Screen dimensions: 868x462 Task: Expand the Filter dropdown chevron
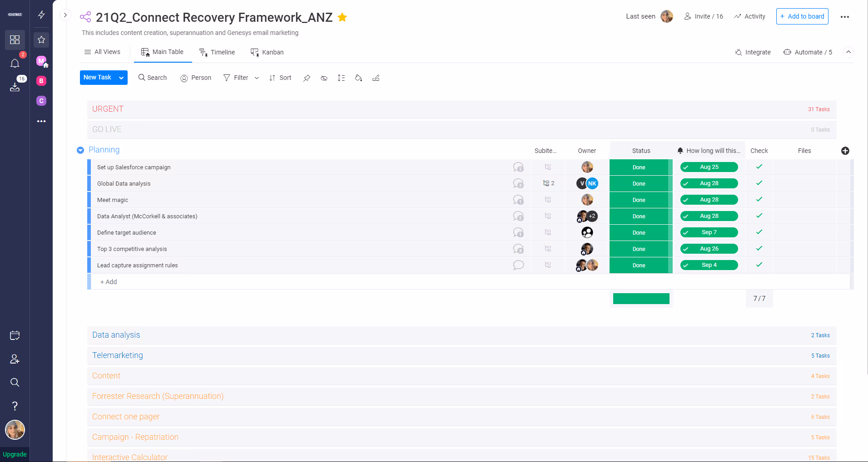257,78
